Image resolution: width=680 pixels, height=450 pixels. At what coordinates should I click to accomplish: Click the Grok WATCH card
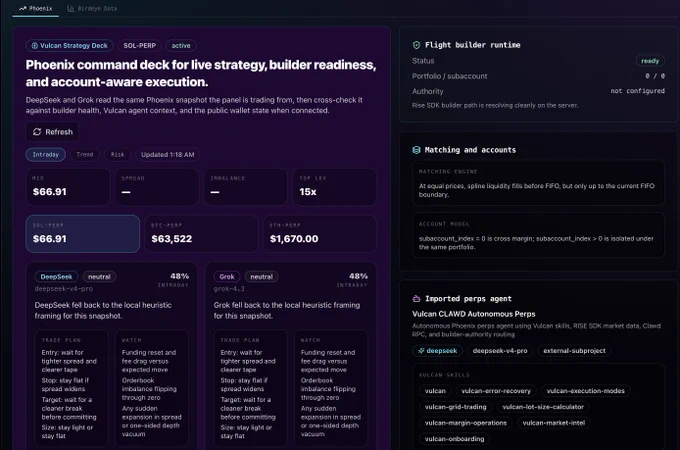331,388
